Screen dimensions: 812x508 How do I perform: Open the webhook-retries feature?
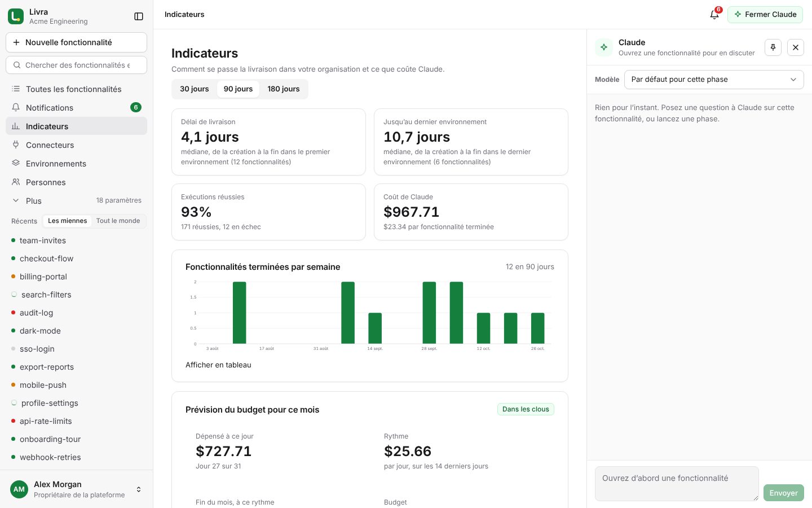coord(76,457)
